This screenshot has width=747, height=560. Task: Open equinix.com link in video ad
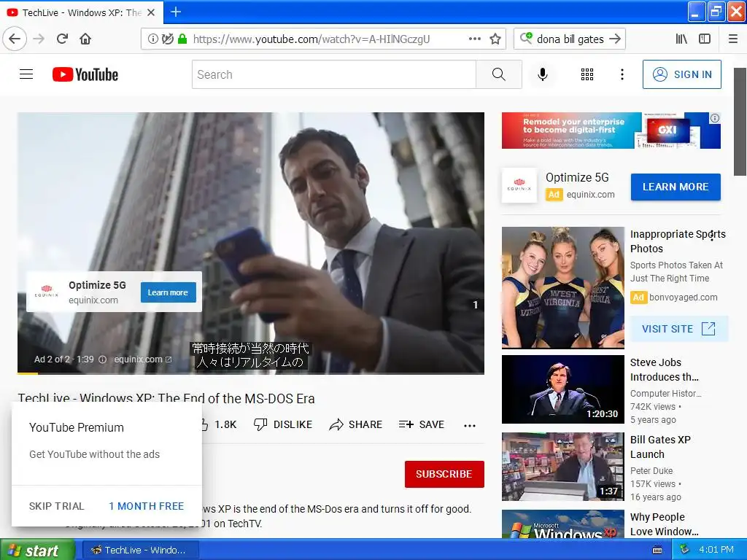[142, 359]
